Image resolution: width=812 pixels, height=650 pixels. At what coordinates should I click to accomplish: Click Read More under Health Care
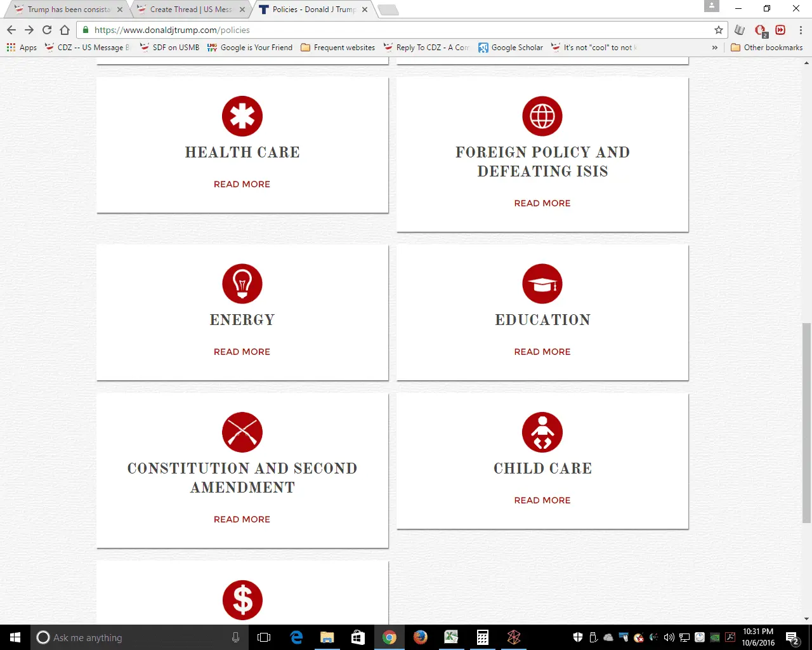coord(242,184)
